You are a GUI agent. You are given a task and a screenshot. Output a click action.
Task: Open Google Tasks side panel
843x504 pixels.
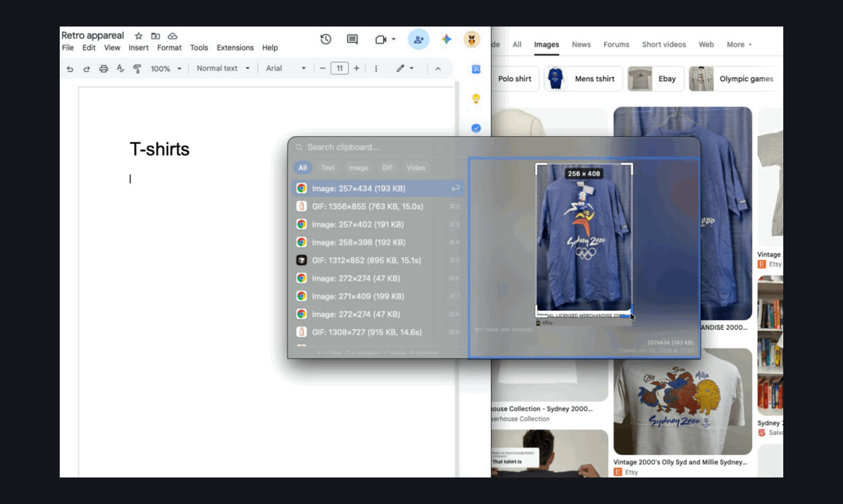(x=476, y=128)
